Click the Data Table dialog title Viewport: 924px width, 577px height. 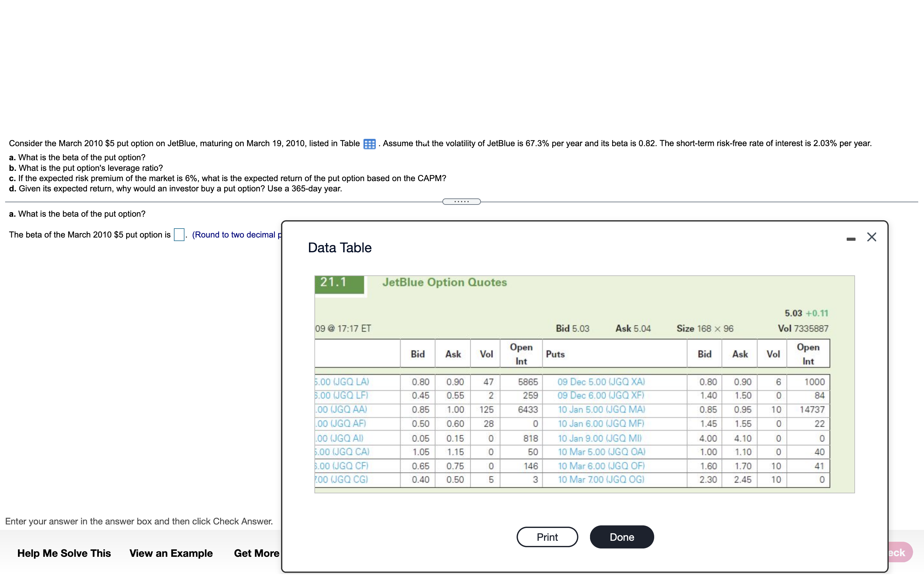coord(339,248)
